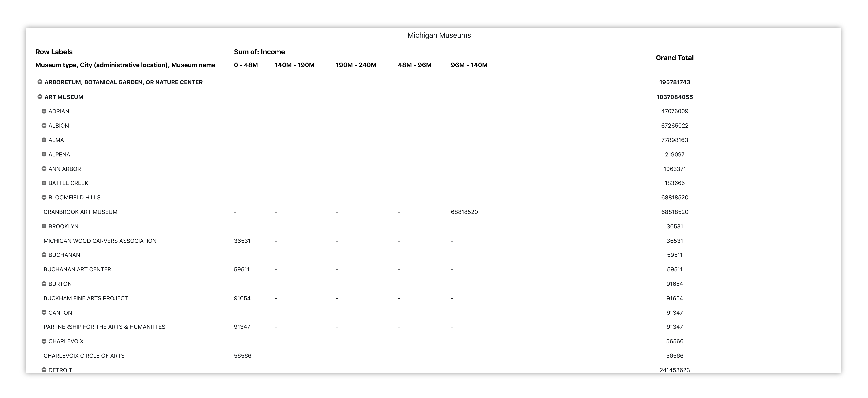Click ADRIAN's grand total 47076009
This screenshot has height=398, width=868.
[675, 111]
